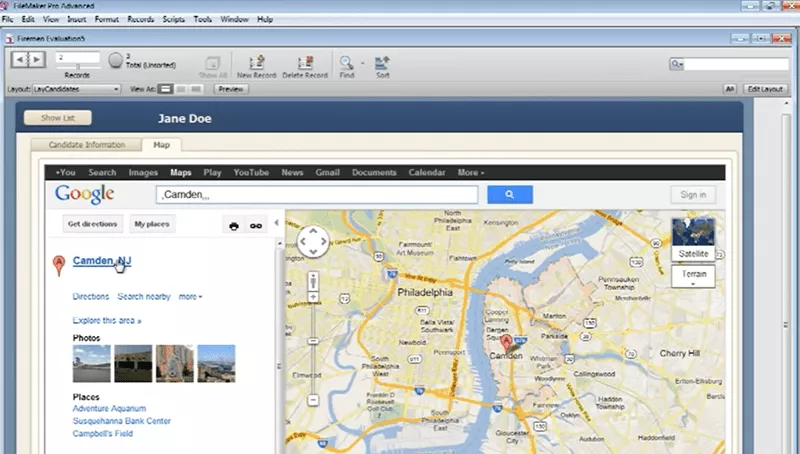The width and height of the screenshot is (800, 454).
Task: Delete the current record
Action: pyautogui.click(x=305, y=67)
